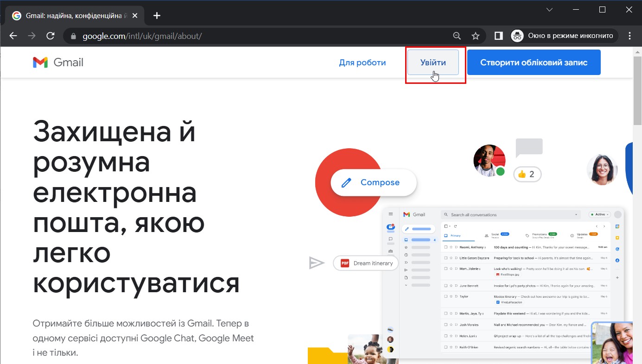The width and height of the screenshot is (642, 364).
Task: Click the 'Dream itinerary' PDF chip
Action: point(366,263)
